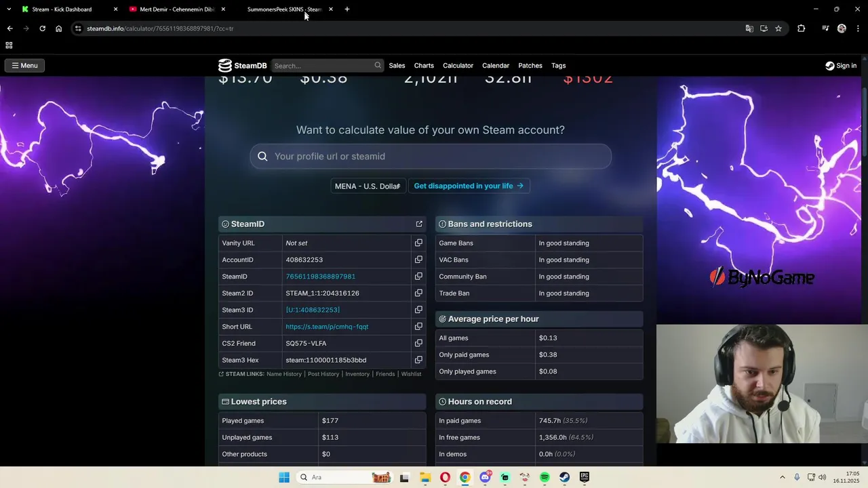Open Calculator in the SteamDB navigation
This screenshot has width=868, height=488.
(458, 66)
